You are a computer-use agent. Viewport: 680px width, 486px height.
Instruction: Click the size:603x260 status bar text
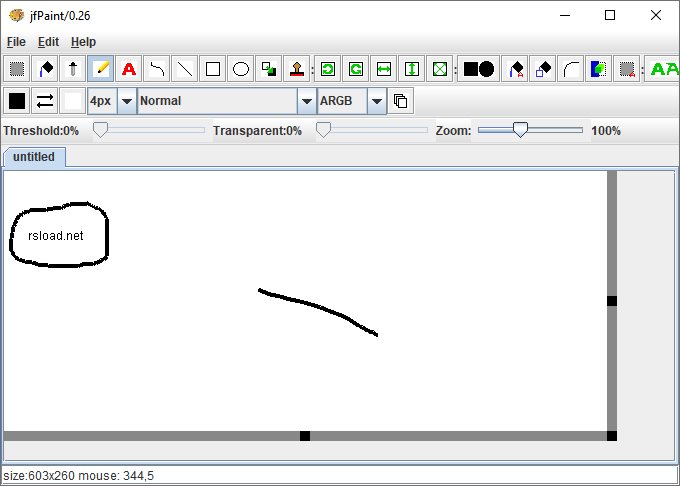pyautogui.click(x=39, y=476)
